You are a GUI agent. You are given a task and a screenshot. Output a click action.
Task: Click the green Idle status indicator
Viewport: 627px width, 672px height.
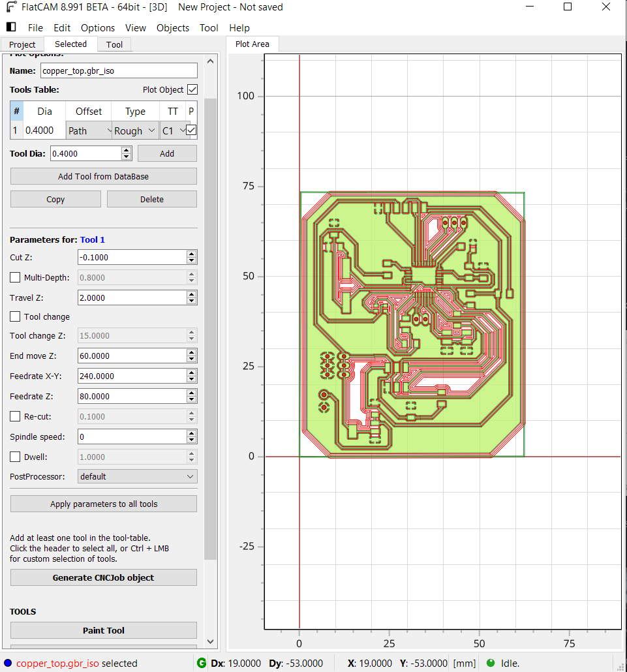491,663
